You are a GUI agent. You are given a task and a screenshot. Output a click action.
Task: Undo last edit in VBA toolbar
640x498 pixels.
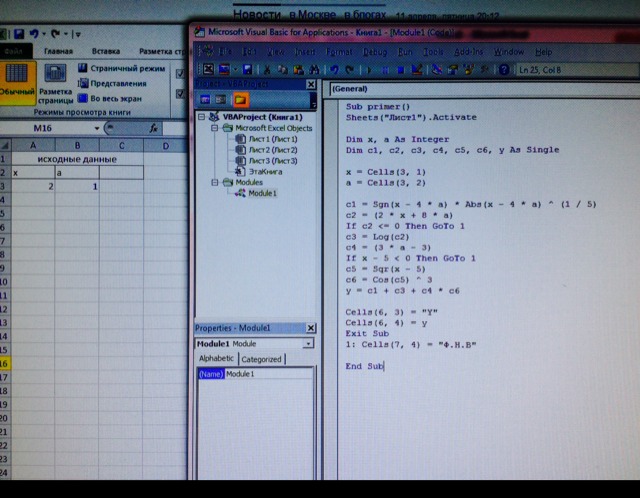tap(334, 70)
